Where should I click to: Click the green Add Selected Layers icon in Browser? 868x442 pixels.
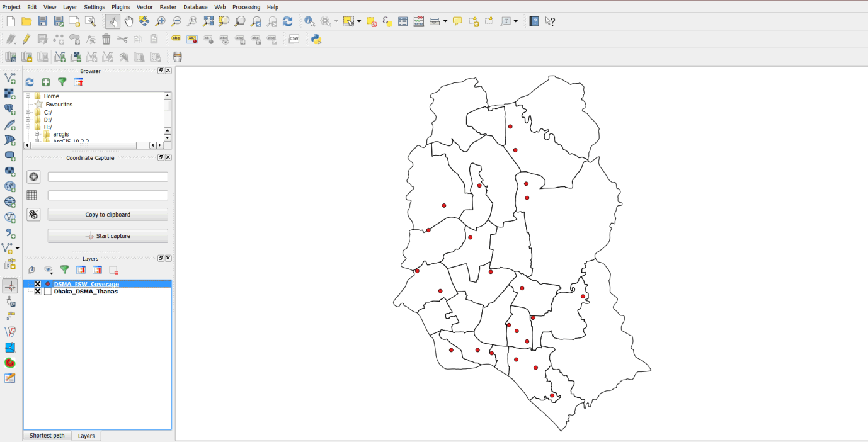(46, 82)
